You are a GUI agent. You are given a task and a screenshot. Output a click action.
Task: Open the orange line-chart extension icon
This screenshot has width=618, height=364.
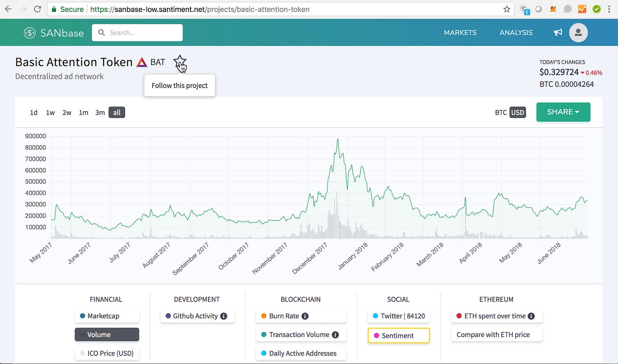pyautogui.click(x=582, y=9)
